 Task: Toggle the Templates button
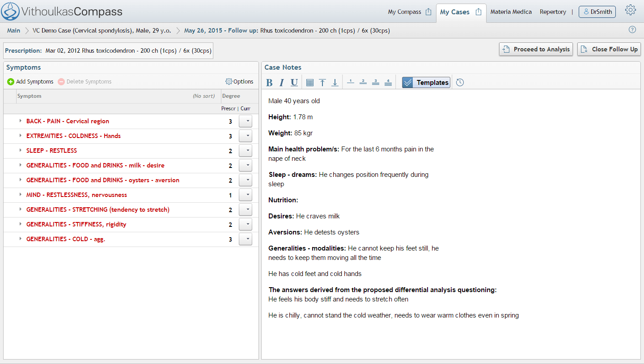426,83
